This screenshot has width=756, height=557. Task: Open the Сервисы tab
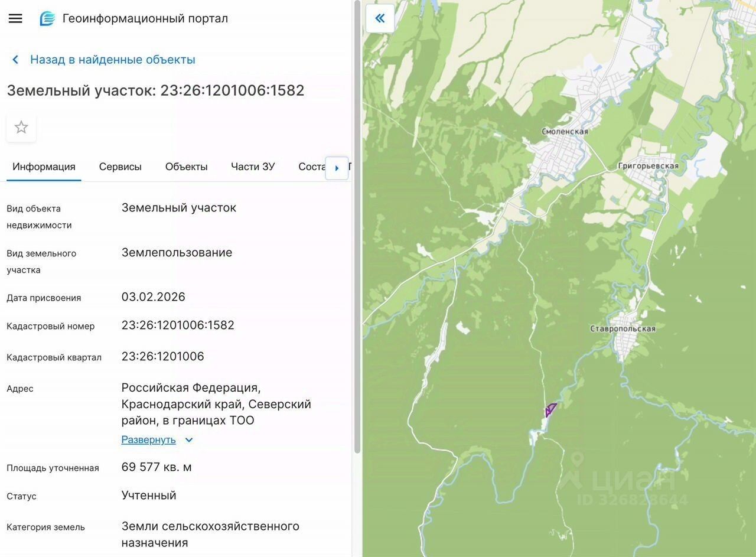[120, 167]
